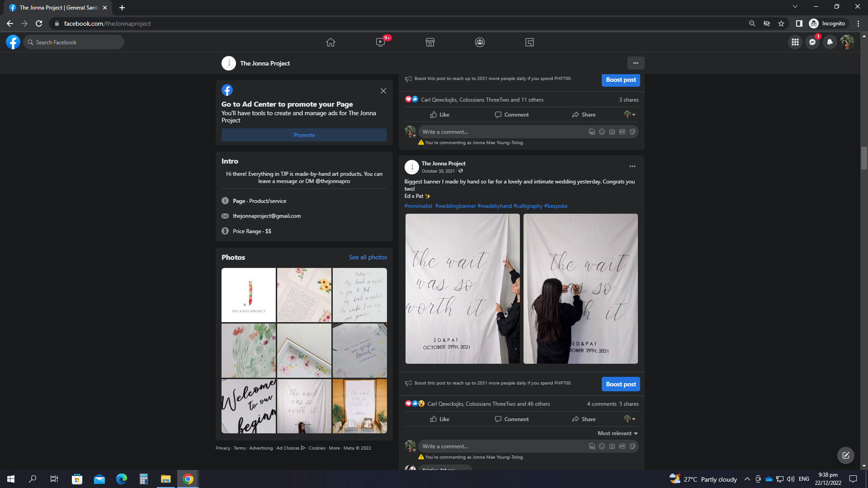868x488 pixels.
Task: Open the Notifications bell icon
Action: [x=830, y=42]
